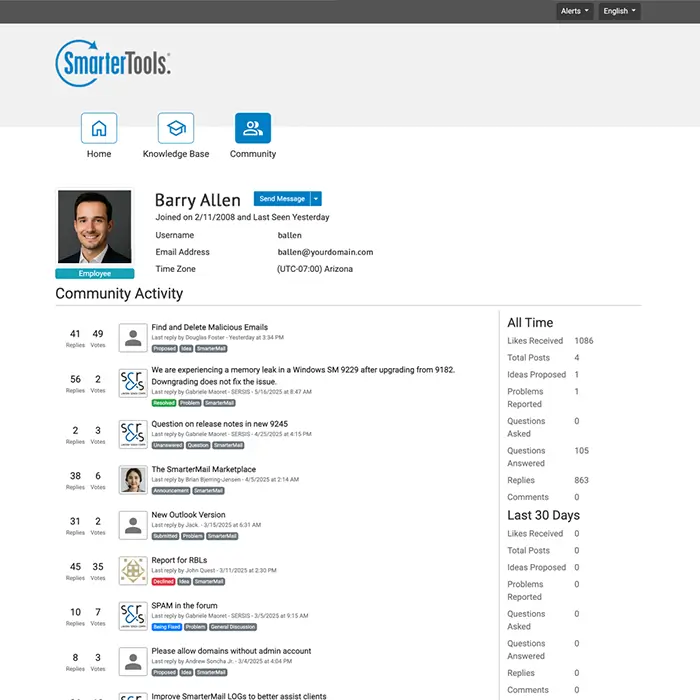The image size is (700, 700).
Task: Open the Home label link
Action: pos(99,154)
